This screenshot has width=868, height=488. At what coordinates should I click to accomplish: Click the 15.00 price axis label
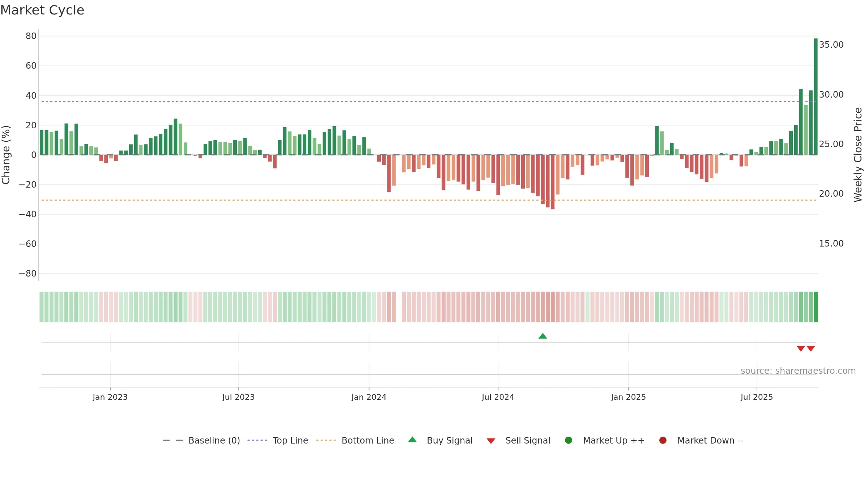tap(831, 244)
